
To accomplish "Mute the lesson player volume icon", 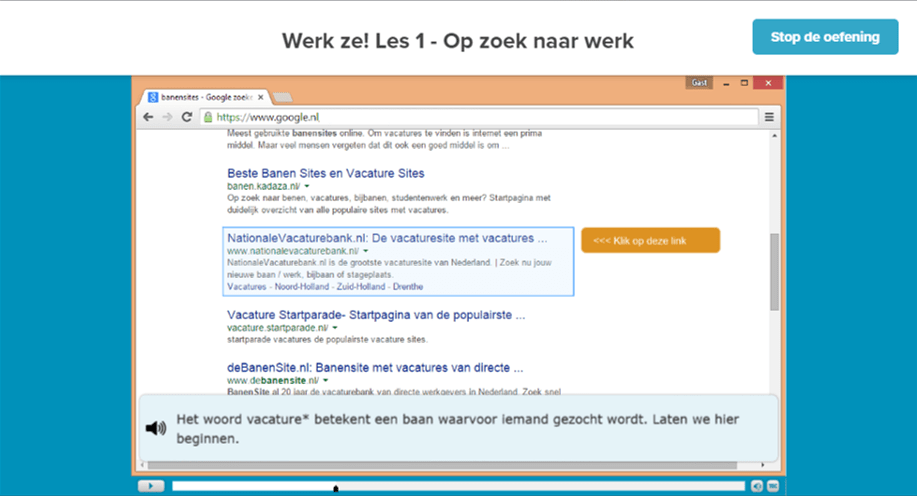I will pyautogui.click(x=757, y=486).
